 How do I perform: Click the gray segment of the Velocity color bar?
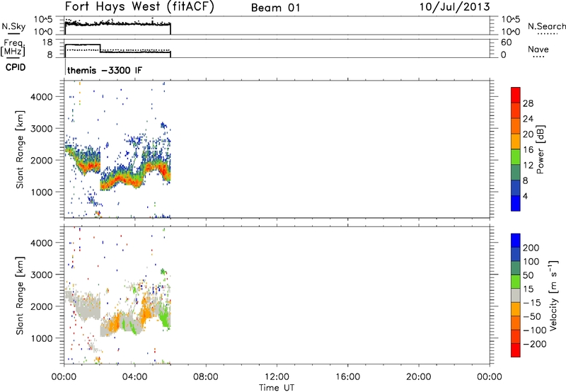tap(516, 295)
